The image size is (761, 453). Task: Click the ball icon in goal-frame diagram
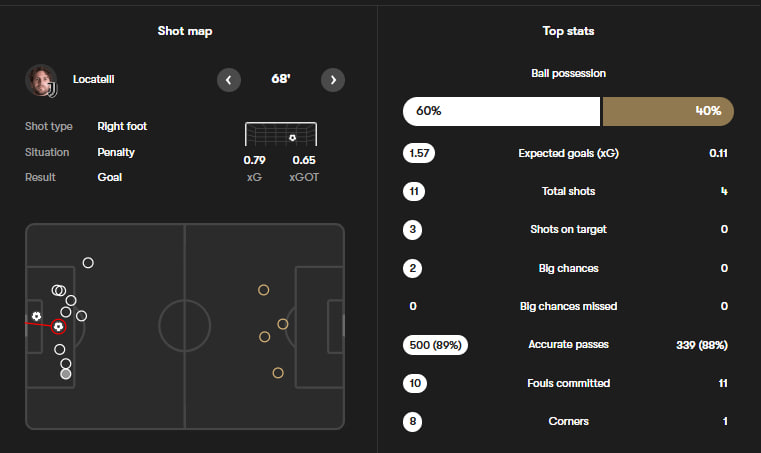[292, 138]
